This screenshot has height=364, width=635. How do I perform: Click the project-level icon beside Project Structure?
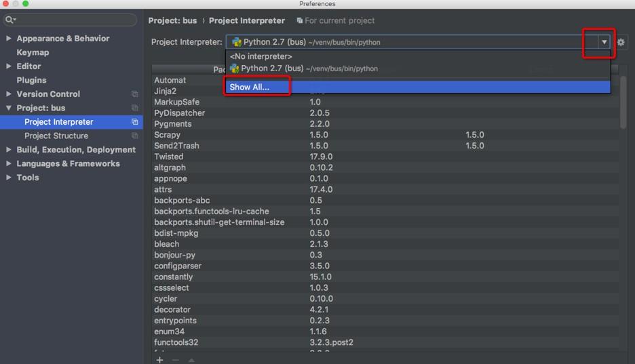click(x=135, y=136)
